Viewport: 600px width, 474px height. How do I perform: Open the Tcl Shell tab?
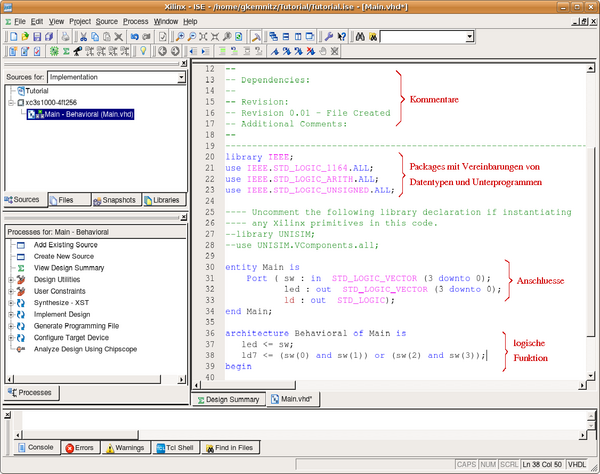(176, 448)
